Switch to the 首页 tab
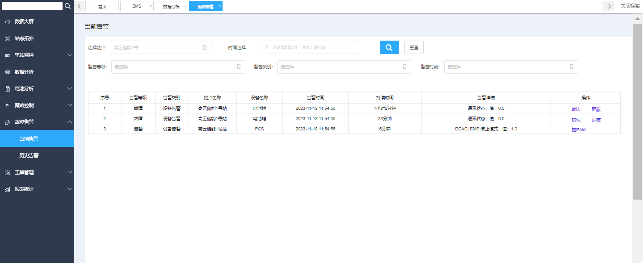 (x=102, y=6)
